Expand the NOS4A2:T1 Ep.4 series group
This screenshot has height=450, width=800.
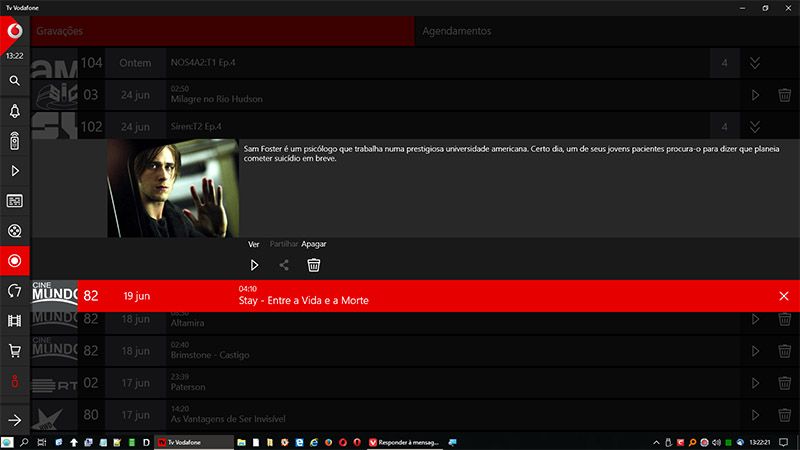point(755,63)
